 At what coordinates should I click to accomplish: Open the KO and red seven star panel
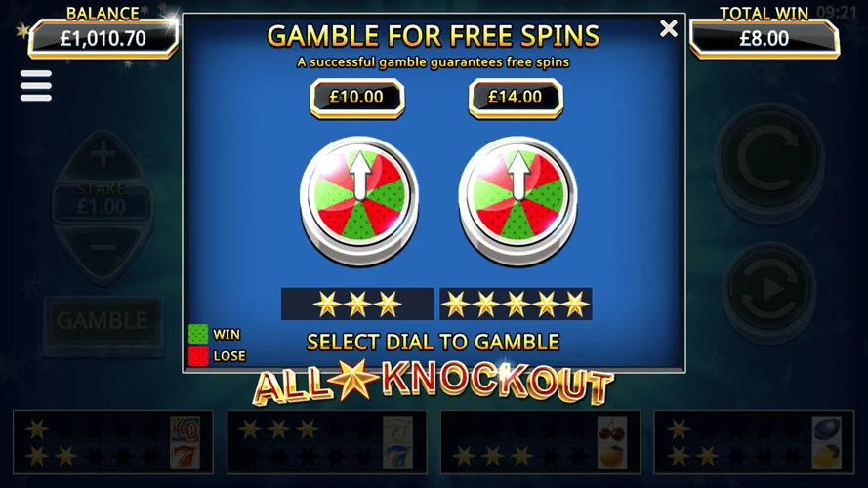(x=113, y=442)
